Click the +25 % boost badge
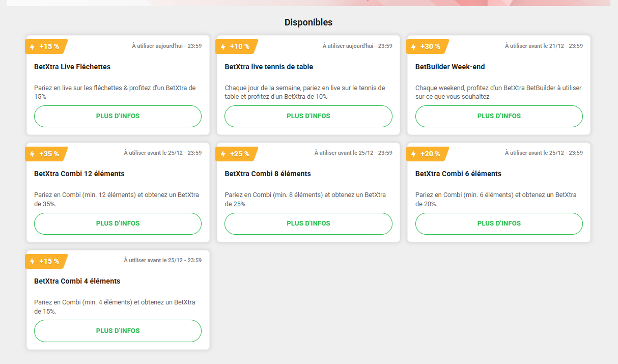Image resolution: width=618 pixels, height=364 pixels. (237, 154)
